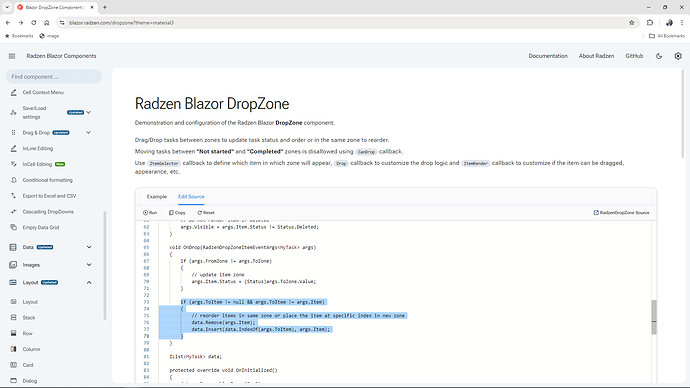The image size is (690, 388).
Task: Switch to dark mode moon icon
Action: tap(659, 56)
